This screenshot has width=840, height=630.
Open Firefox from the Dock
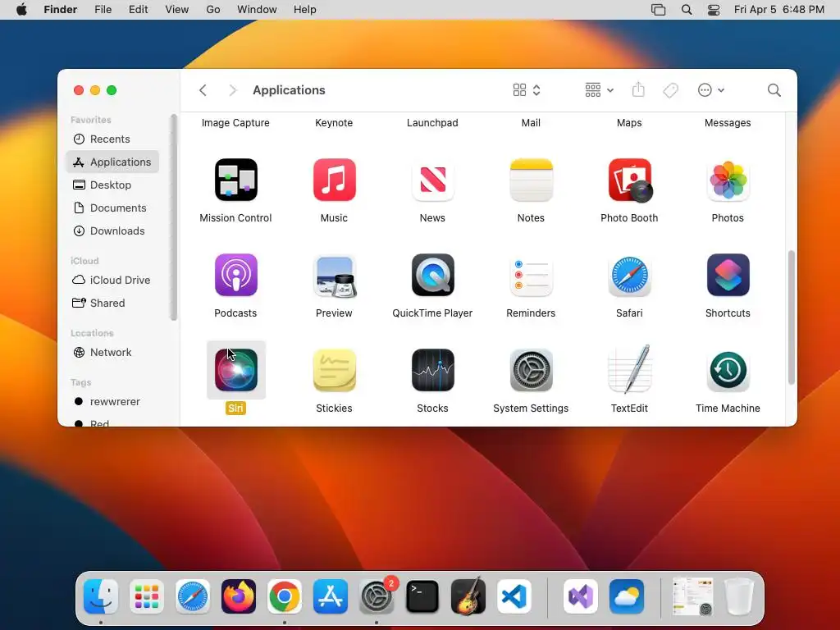[x=239, y=596]
